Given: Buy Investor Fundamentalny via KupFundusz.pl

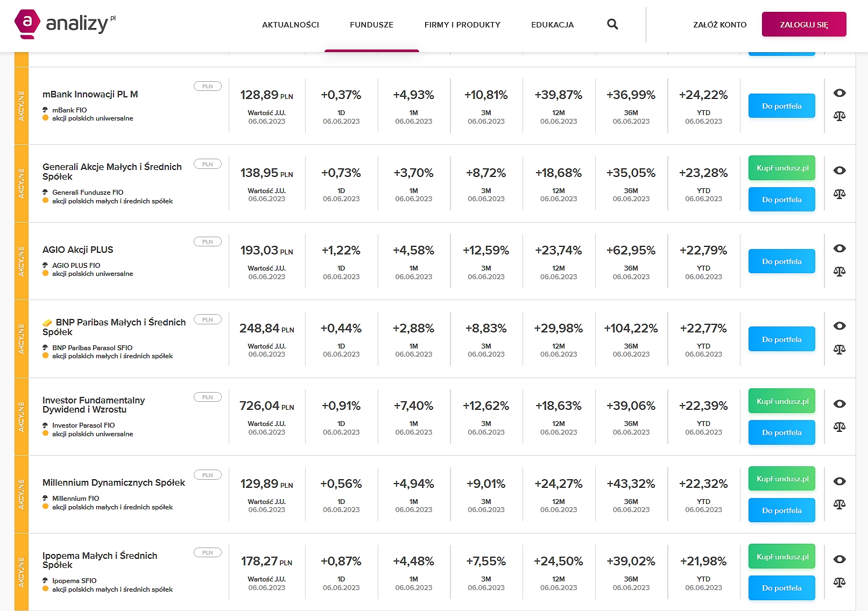Looking at the screenshot, I should 781,401.
